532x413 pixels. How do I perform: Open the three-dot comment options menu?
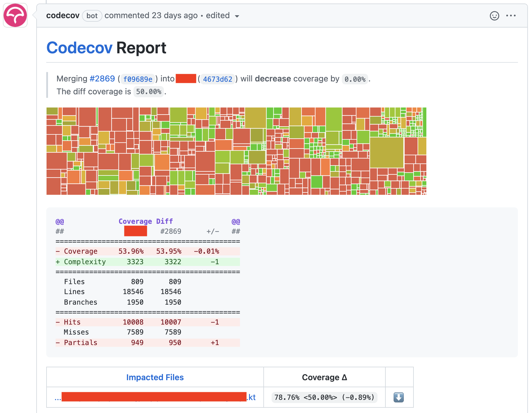point(511,16)
